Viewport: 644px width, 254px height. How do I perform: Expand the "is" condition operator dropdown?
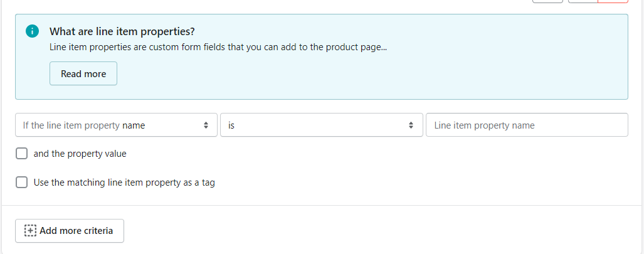(322, 125)
